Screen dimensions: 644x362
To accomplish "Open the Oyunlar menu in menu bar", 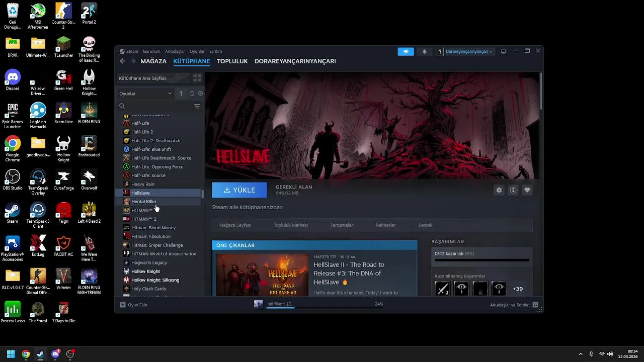I will click(197, 51).
